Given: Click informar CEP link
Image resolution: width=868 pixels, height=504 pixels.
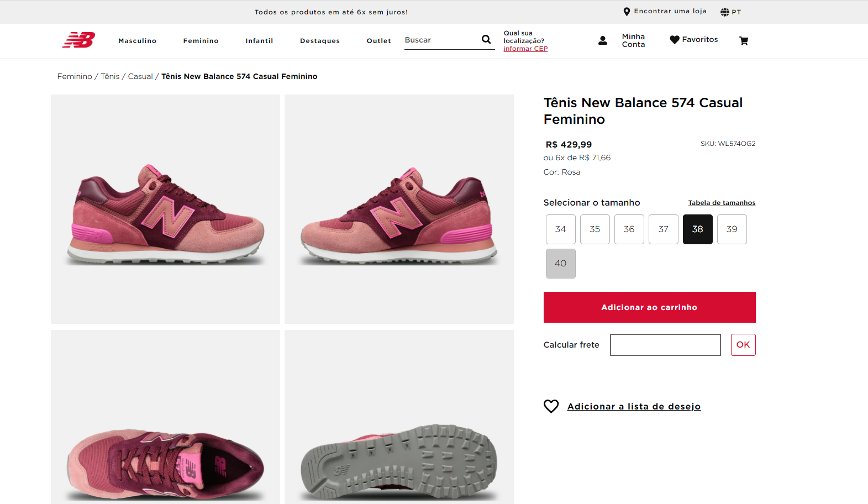Looking at the screenshot, I should 525,49.
